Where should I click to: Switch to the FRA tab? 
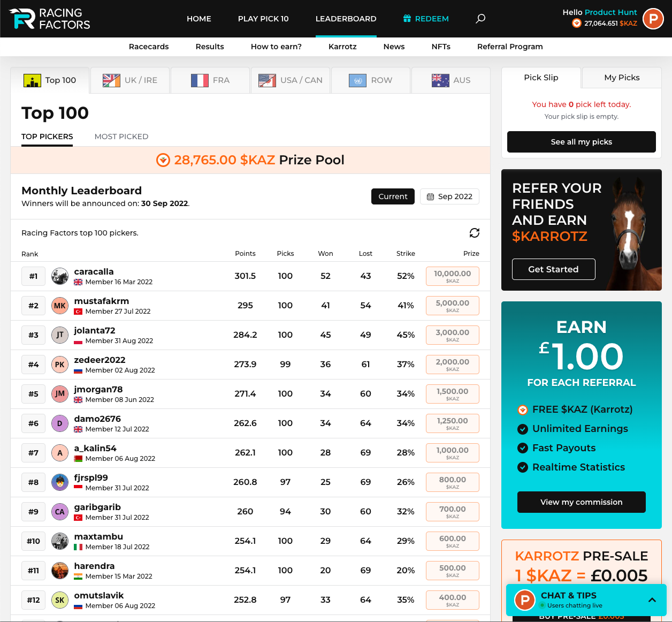click(x=210, y=80)
